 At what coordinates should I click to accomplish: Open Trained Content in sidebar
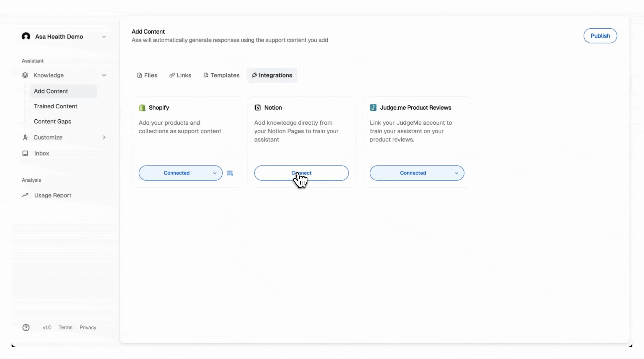tap(55, 106)
